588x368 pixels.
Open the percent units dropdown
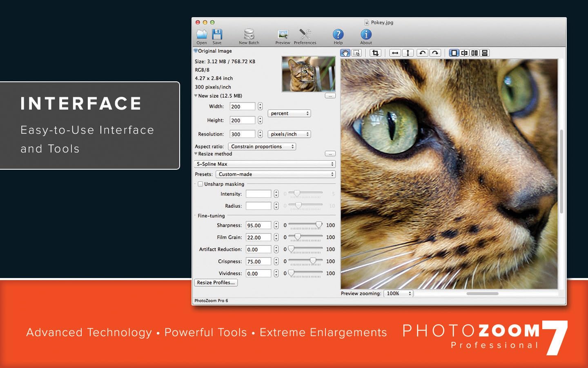point(289,113)
